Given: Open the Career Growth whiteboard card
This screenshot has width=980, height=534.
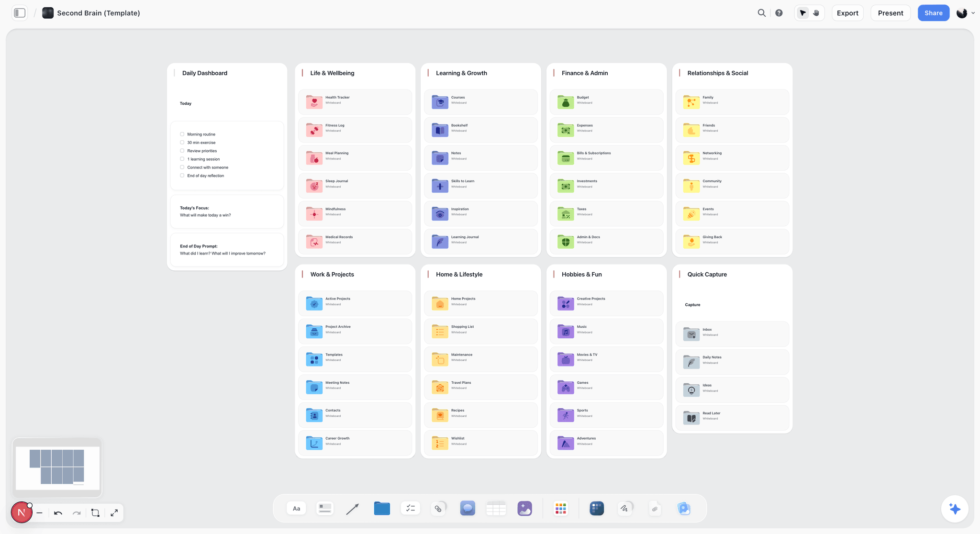Looking at the screenshot, I should [355, 443].
